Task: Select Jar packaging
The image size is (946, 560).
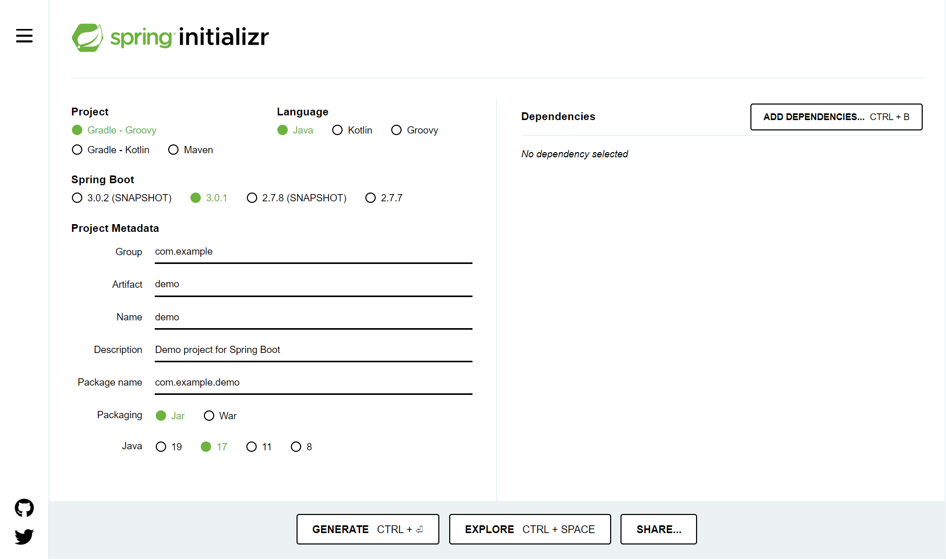Action: point(170,416)
